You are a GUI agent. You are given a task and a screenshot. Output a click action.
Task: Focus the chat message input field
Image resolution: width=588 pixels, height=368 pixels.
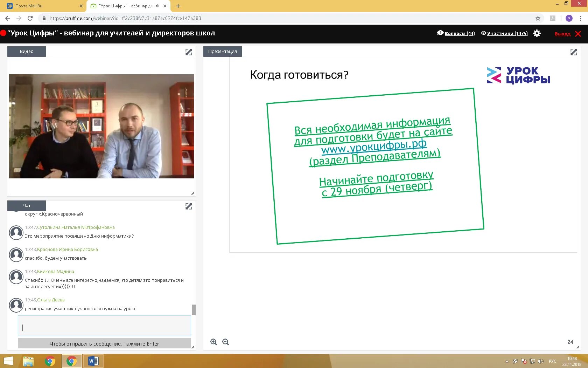pyautogui.click(x=104, y=326)
